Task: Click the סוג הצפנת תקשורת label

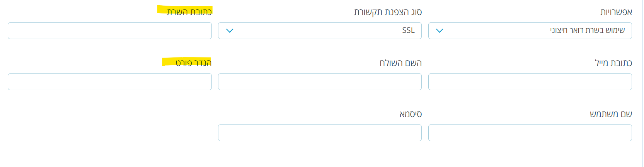Action: point(388,12)
